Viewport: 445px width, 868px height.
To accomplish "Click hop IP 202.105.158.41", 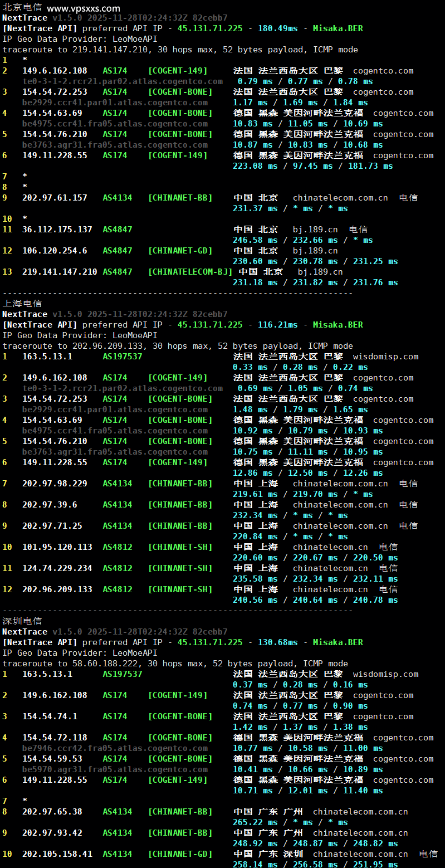I will (57, 854).
